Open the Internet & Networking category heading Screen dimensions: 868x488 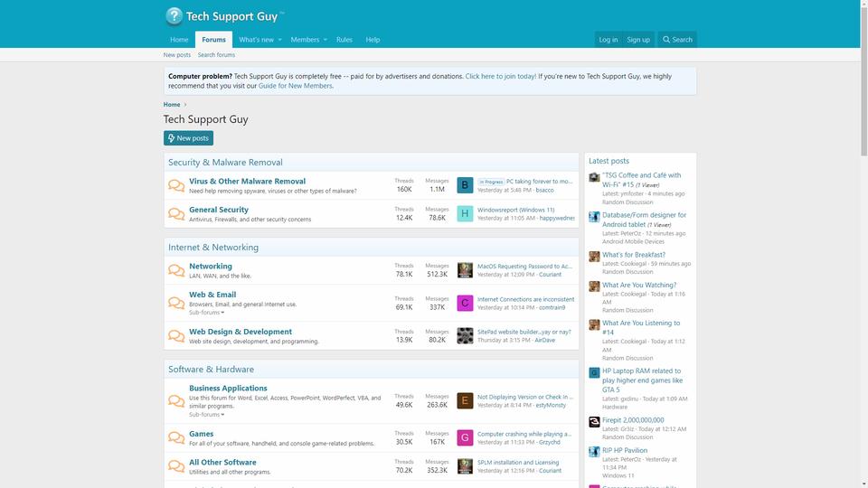coord(213,248)
